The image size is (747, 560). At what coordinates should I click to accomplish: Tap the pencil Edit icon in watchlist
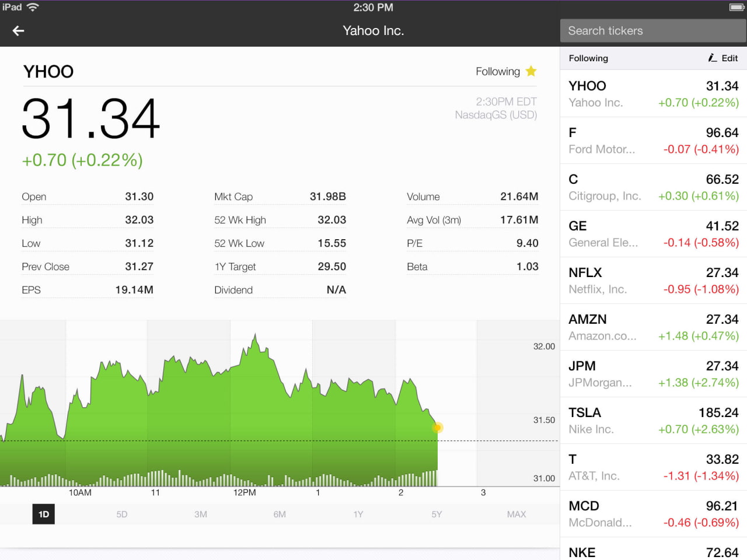point(712,58)
